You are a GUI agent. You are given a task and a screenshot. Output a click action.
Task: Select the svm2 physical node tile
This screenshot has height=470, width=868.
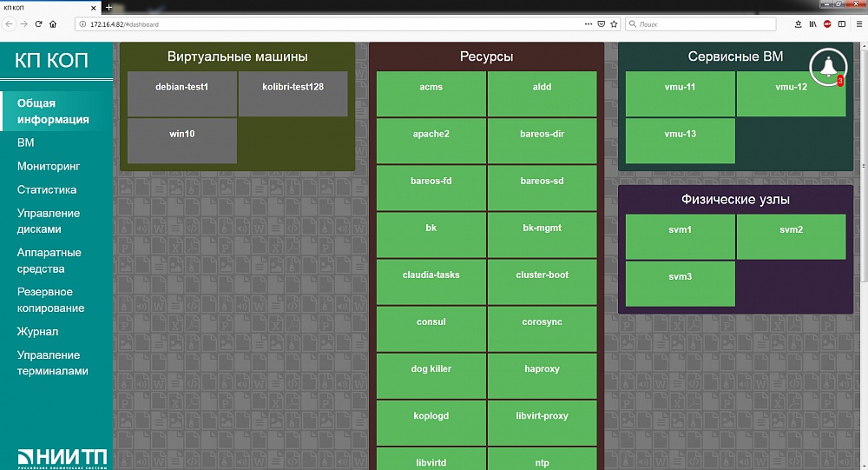coord(791,236)
